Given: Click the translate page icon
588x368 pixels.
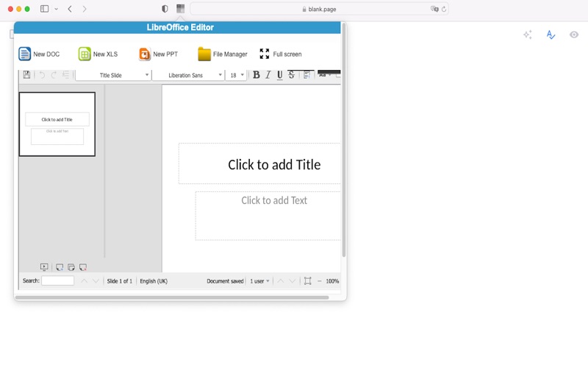Looking at the screenshot, I should coord(434,9).
